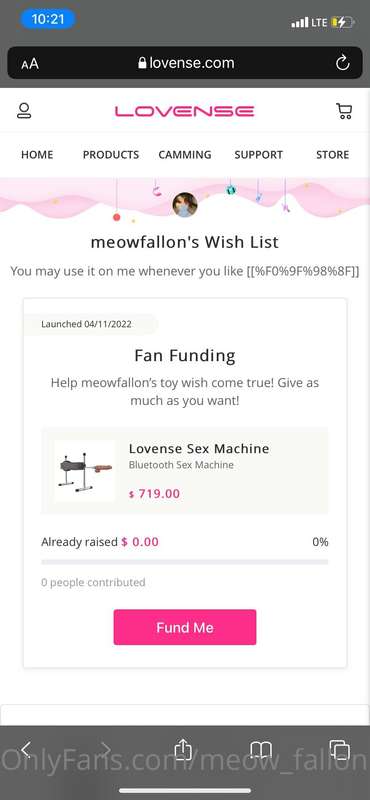Visit the STORE page
Screen dimensions: 370x800
(332, 155)
